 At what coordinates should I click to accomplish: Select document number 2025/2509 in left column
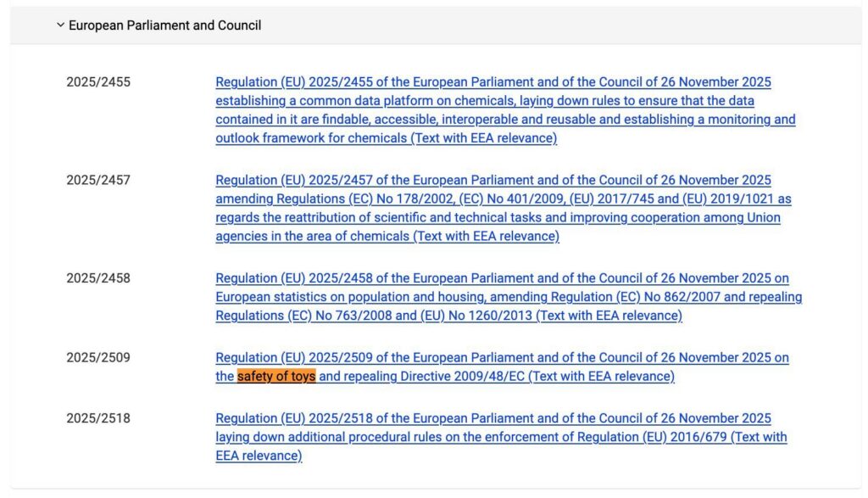coord(98,358)
